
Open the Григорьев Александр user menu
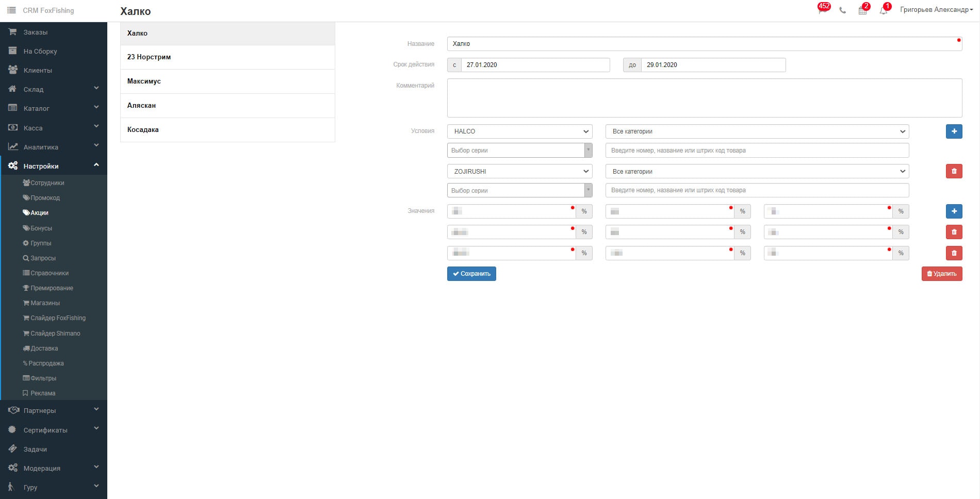tap(936, 10)
